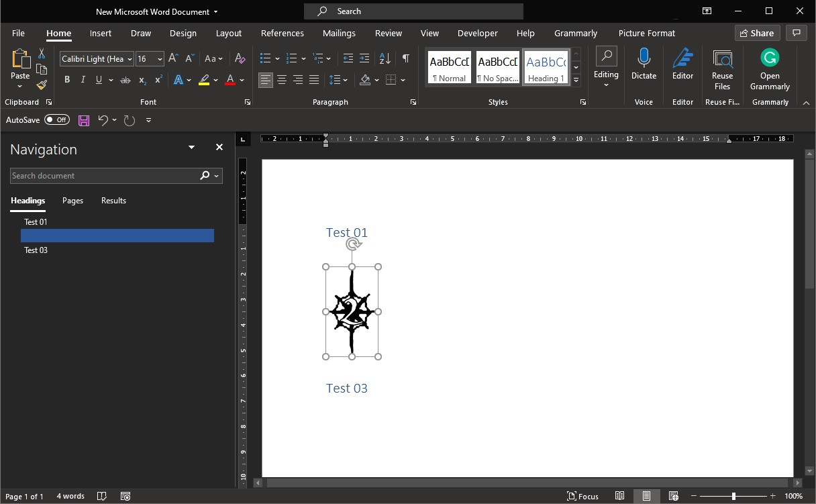Click the Undo arrow

point(103,120)
